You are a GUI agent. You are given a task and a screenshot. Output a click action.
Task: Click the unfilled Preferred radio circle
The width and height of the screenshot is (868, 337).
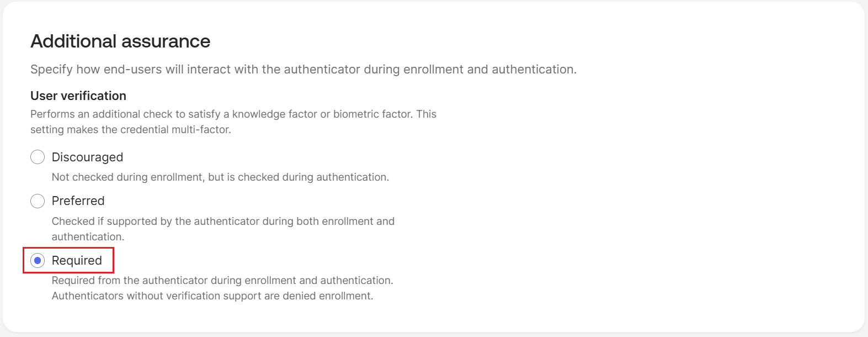pos(37,201)
